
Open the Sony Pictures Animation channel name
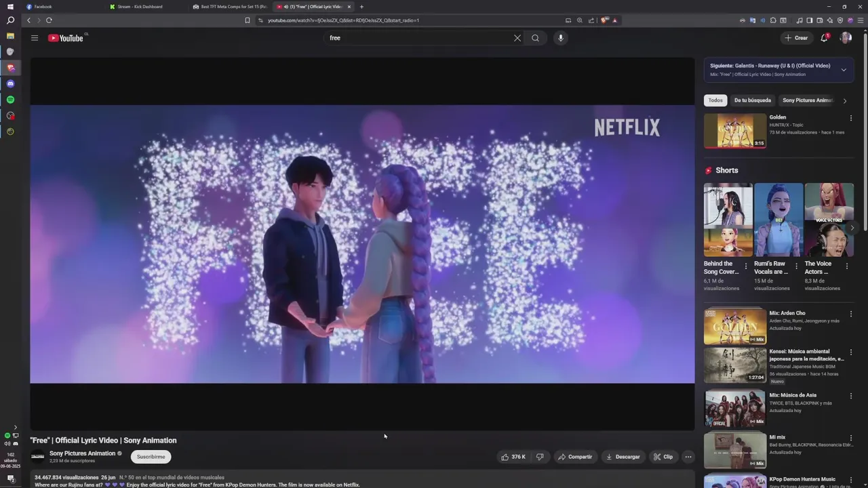[x=82, y=453]
